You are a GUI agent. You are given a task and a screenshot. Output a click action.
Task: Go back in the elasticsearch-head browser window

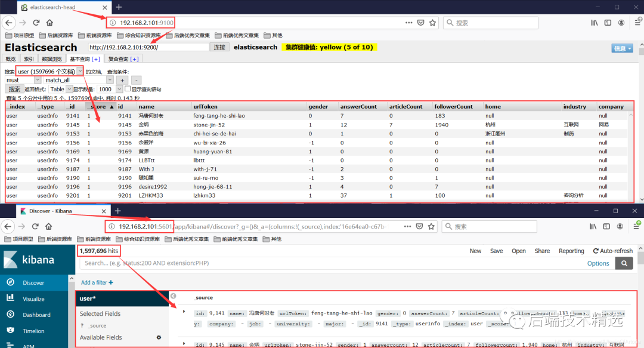9,23
